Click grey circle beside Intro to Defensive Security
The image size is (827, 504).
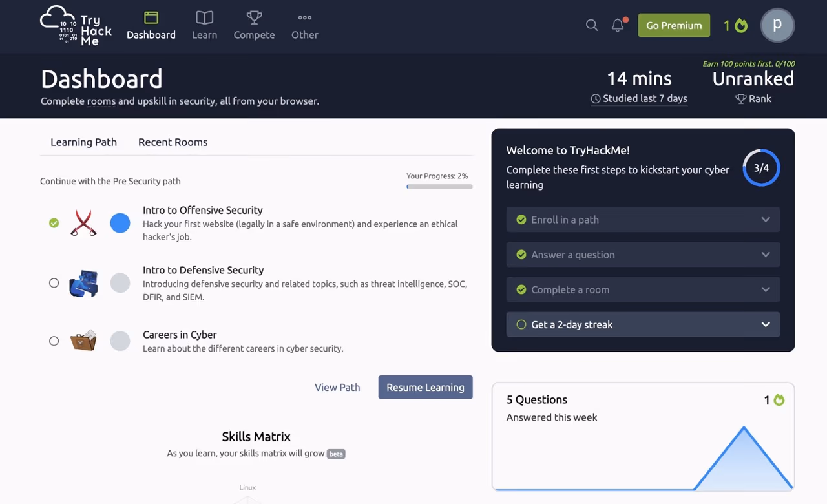120,283
